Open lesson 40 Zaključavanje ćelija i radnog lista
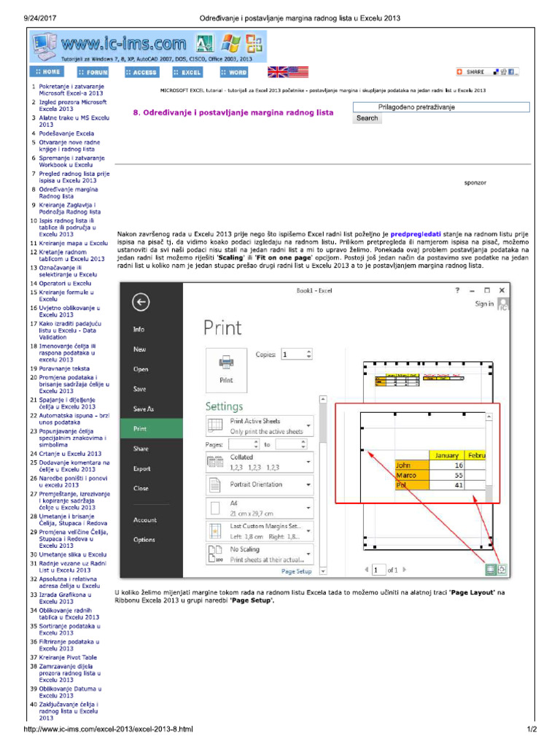The width and height of the screenshot is (560, 747). pyautogui.click(x=68, y=711)
